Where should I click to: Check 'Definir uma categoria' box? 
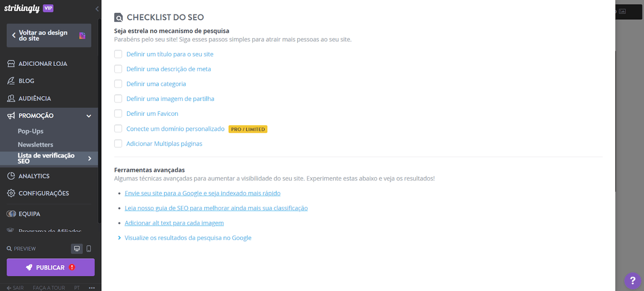tap(118, 84)
